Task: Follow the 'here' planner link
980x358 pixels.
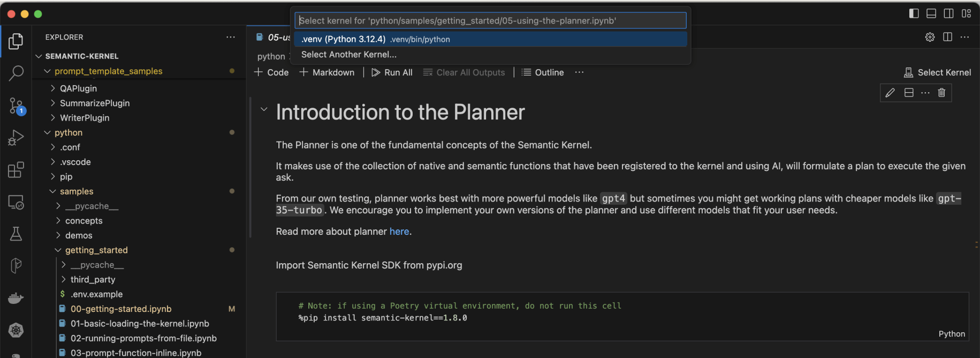Action: click(x=399, y=232)
